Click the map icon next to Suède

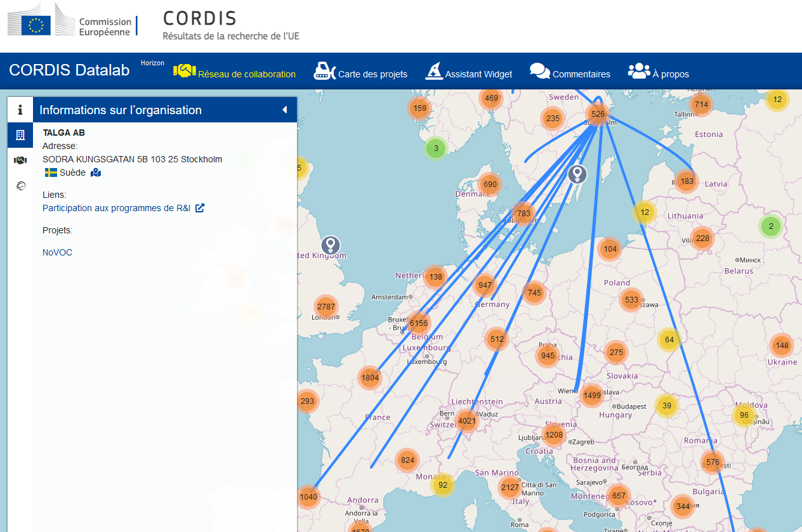pos(96,172)
